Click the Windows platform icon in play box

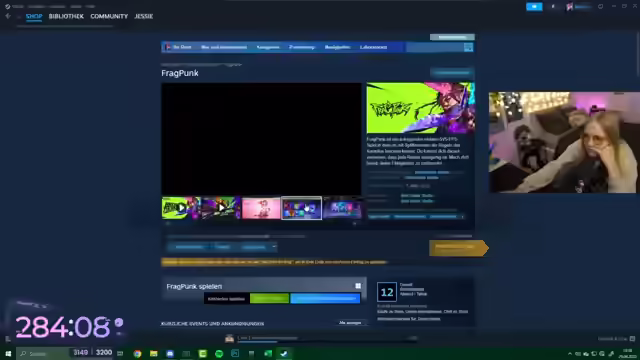tap(358, 286)
